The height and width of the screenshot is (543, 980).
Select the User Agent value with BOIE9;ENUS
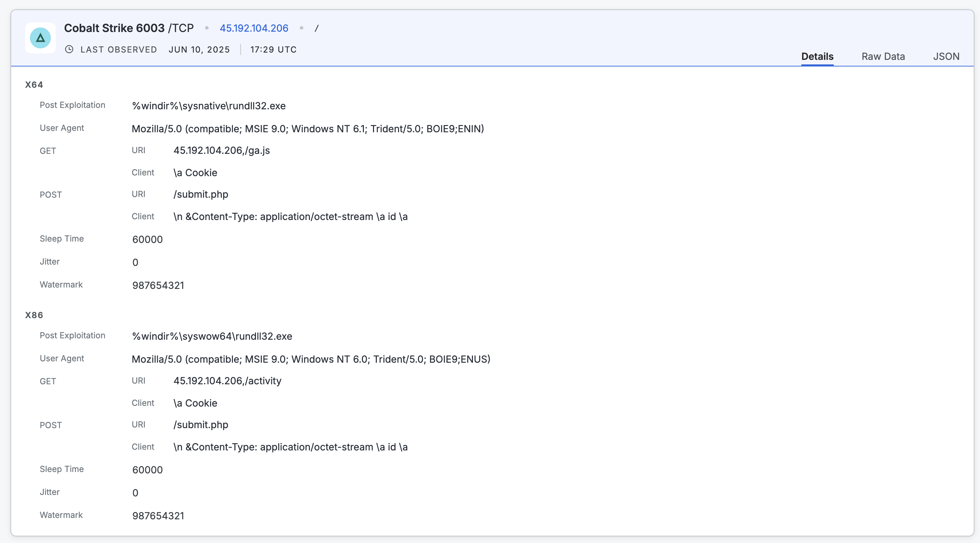click(x=311, y=359)
